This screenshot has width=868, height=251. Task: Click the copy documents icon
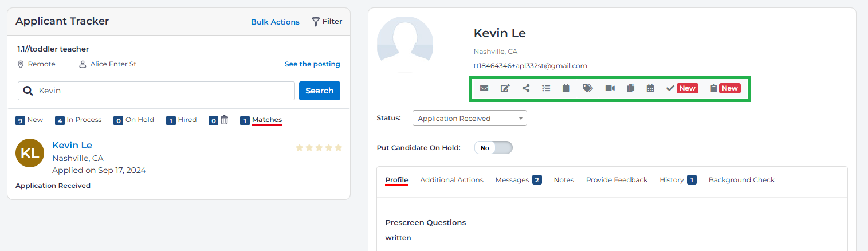[x=630, y=88]
